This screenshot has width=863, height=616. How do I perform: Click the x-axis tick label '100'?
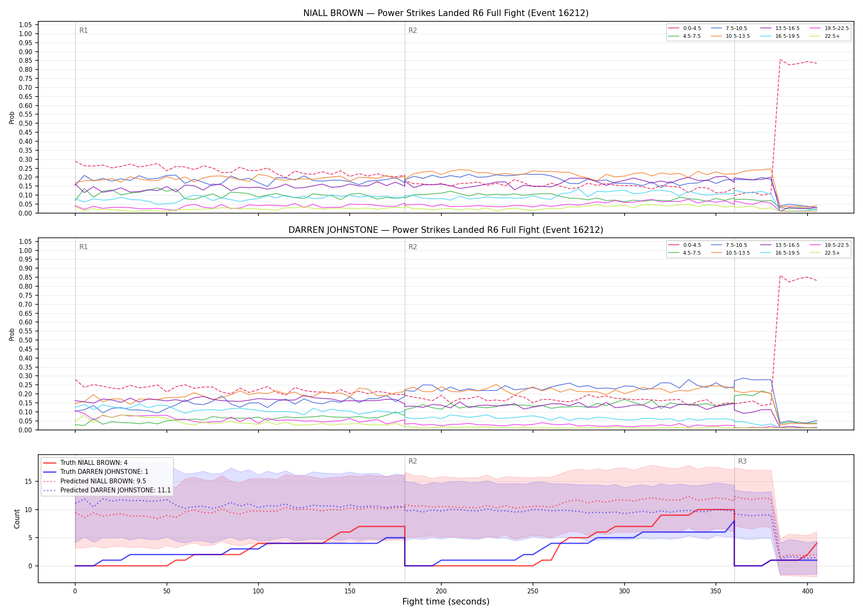point(258,591)
